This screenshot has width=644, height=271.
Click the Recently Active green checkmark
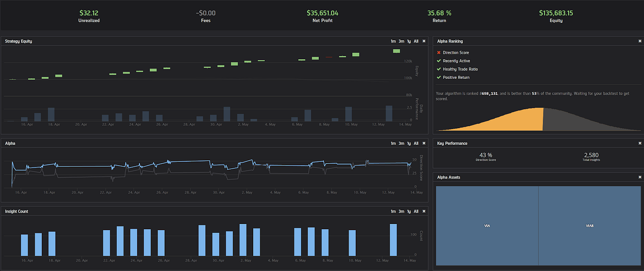(x=439, y=61)
